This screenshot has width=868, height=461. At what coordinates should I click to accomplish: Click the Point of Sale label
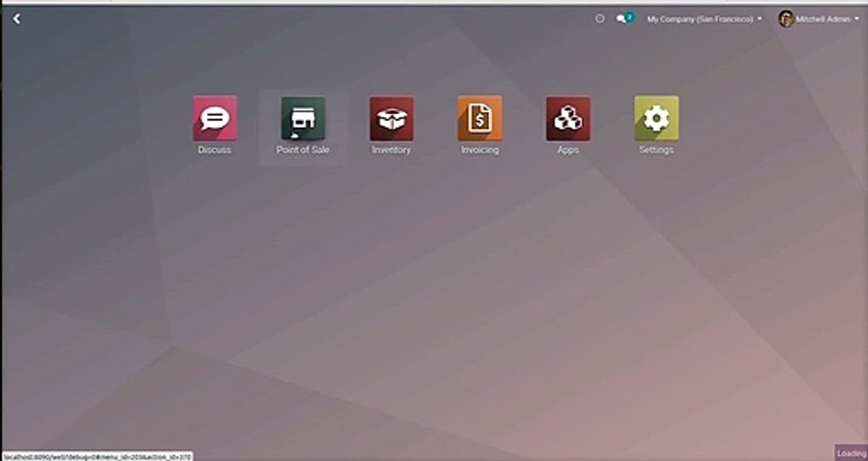[303, 150]
